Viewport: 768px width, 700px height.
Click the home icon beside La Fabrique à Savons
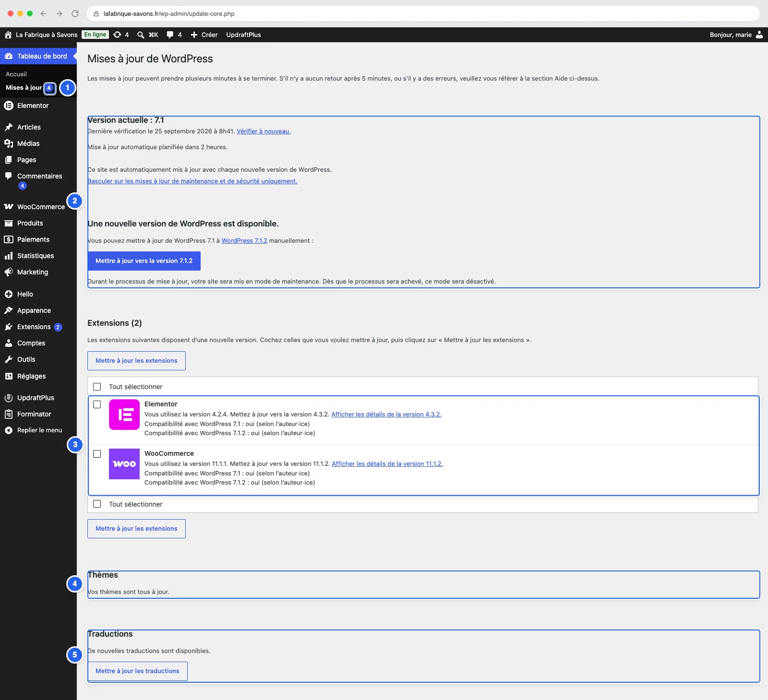8,35
